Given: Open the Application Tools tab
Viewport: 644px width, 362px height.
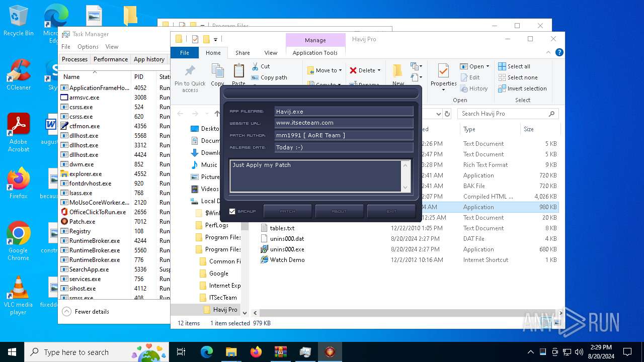Looking at the screenshot, I should click(x=315, y=52).
